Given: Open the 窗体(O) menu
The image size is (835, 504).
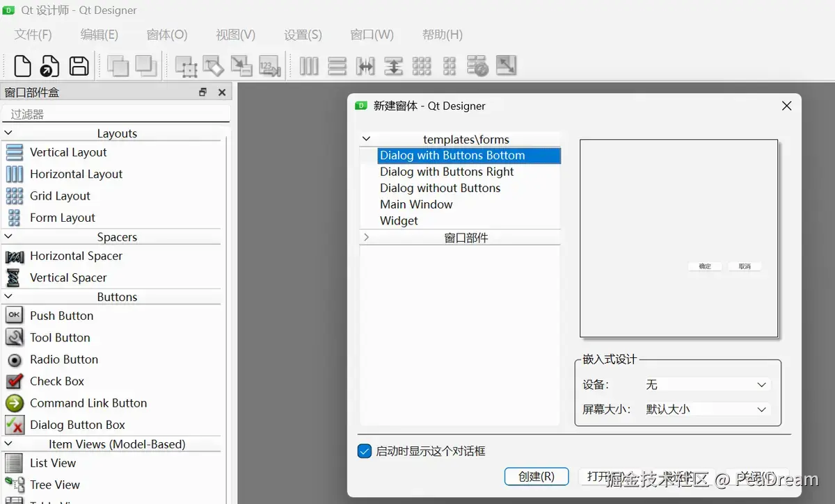Looking at the screenshot, I should (167, 34).
